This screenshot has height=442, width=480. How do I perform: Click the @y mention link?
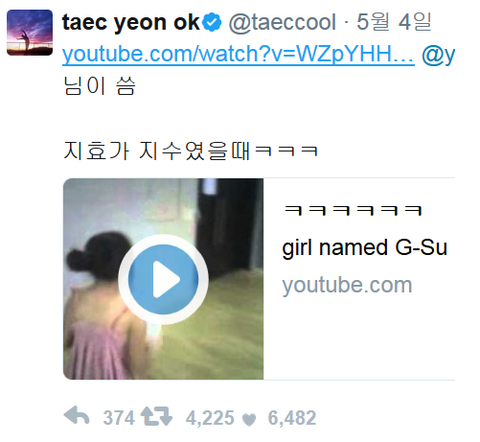point(438,55)
